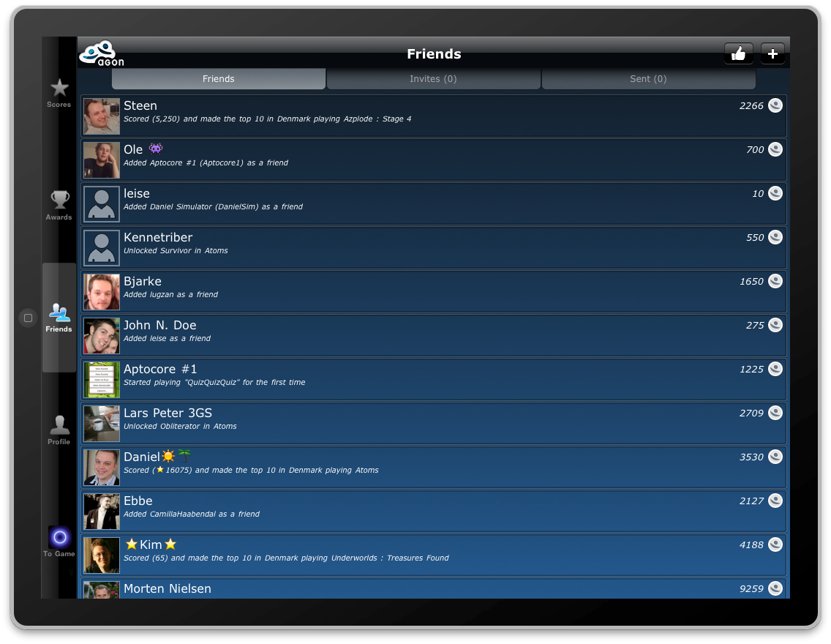Viewport: 831px width, 644px height.
Task: Switch to the Sent (0) tab
Action: [x=648, y=79]
